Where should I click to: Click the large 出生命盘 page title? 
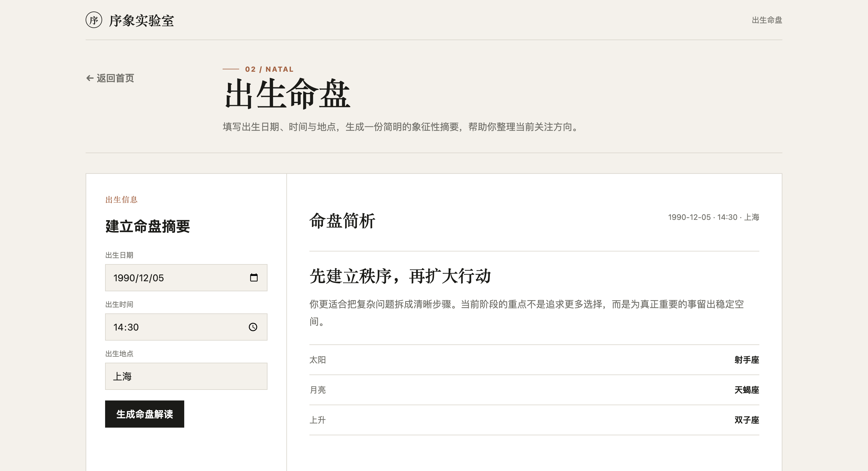pos(288,94)
